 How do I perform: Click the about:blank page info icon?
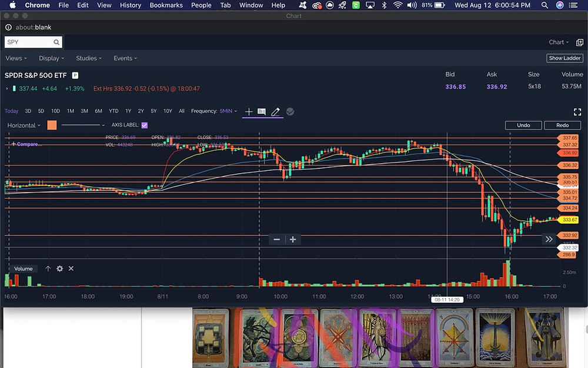[x=8, y=28]
